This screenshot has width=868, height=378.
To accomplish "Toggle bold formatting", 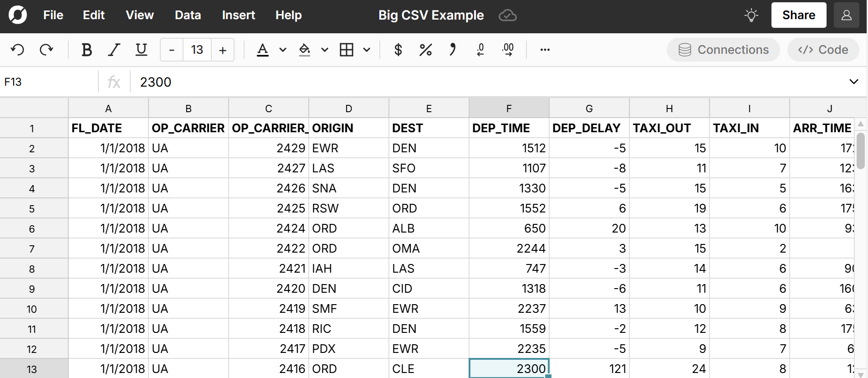I will click(87, 50).
